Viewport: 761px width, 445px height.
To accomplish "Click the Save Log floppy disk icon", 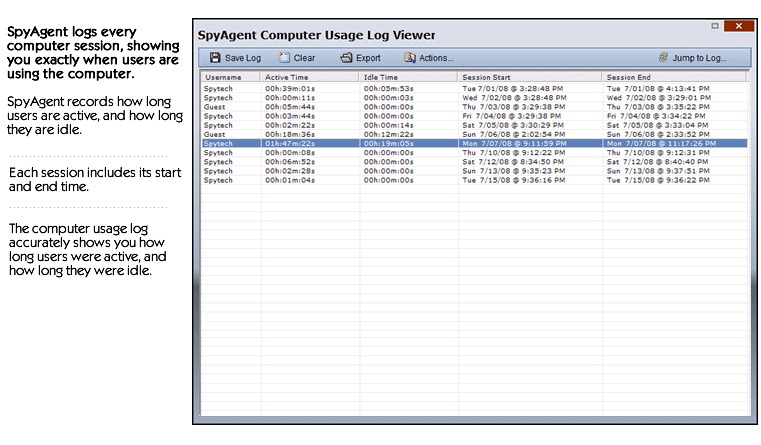I will click(215, 58).
